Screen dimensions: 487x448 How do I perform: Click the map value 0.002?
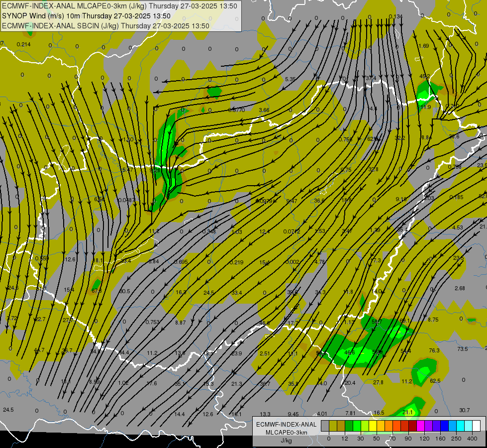tap(292, 262)
